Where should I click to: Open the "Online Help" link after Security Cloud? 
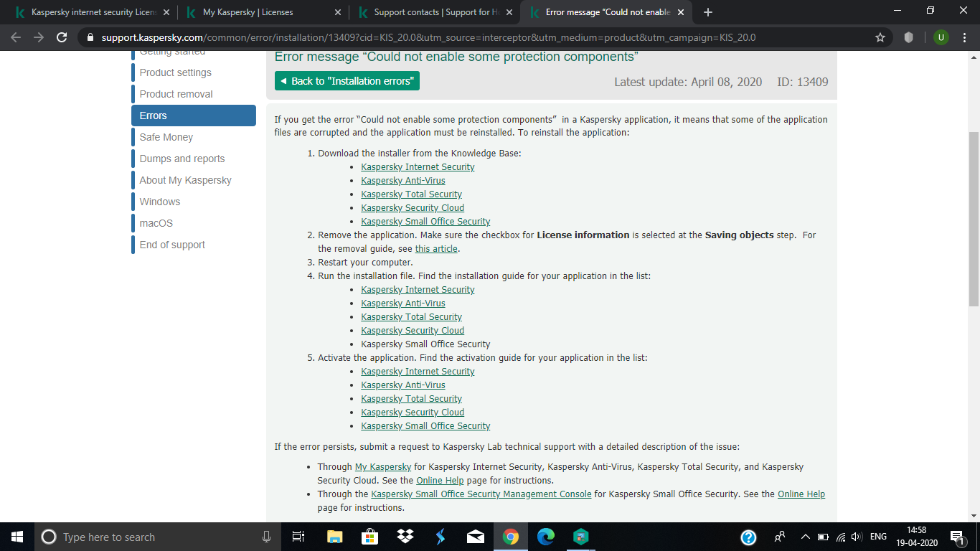[x=440, y=481]
